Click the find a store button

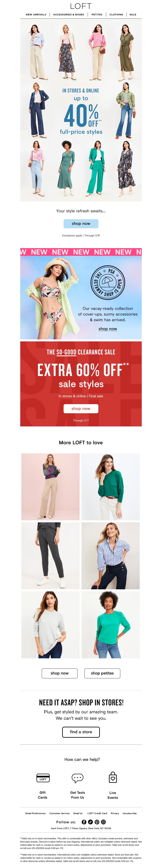(81, 732)
